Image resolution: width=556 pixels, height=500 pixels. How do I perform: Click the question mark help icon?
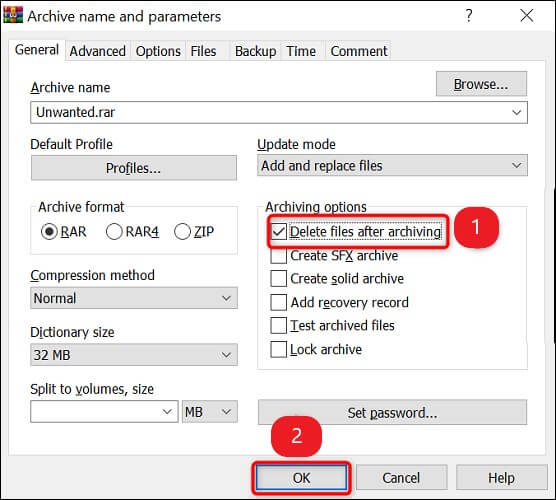click(469, 16)
